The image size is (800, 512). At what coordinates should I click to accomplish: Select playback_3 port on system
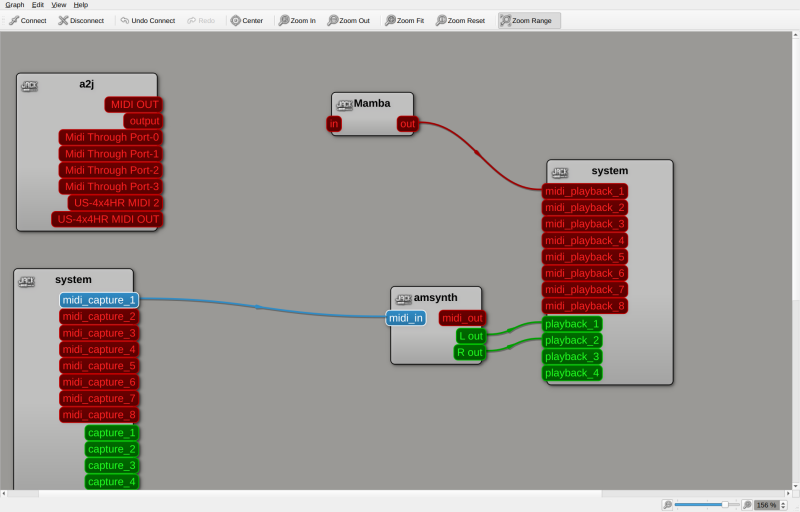coord(572,356)
